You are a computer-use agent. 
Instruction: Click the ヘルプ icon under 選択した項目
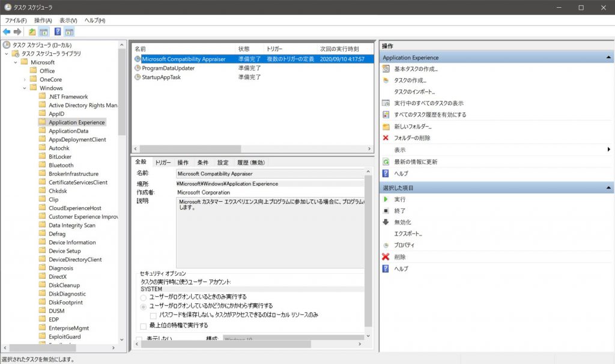[386, 268]
